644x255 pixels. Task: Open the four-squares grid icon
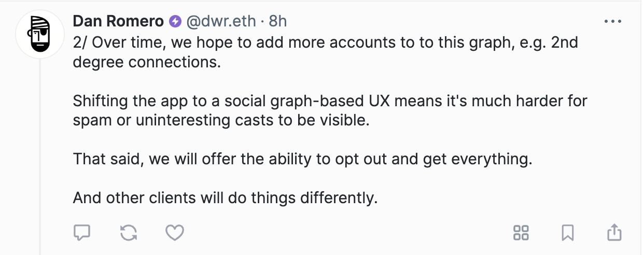(521, 233)
